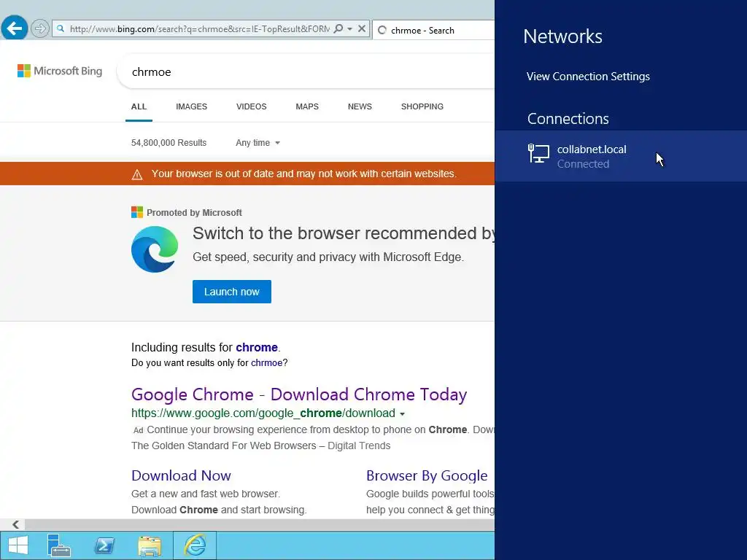Expand the 'Any time' date filter
This screenshot has height=560, width=747.
click(258, 143)
